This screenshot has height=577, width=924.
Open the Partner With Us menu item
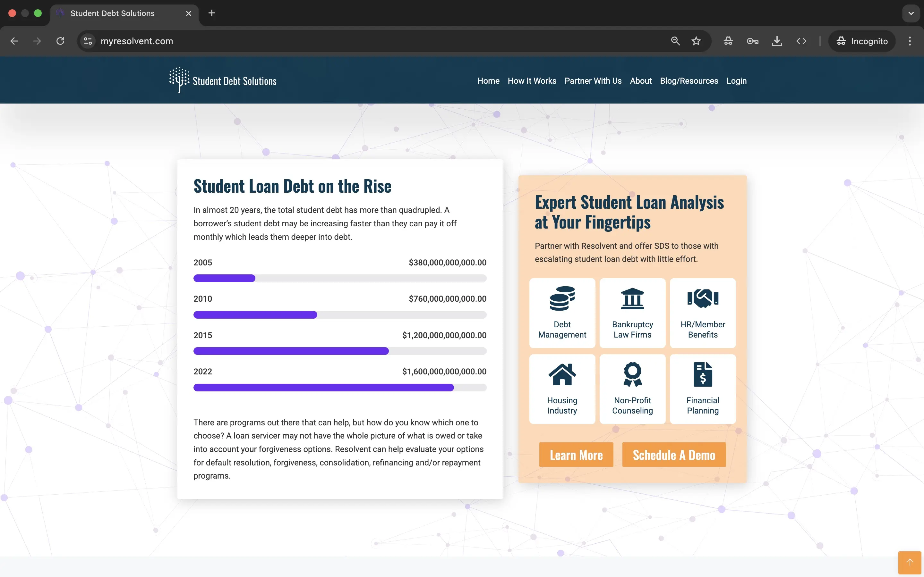click(x=593, y=81)
